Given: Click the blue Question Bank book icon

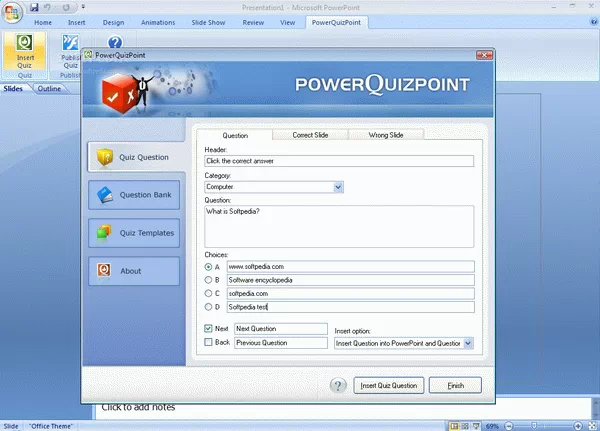Looking at the screenshot, I should (x=105, y=195).
